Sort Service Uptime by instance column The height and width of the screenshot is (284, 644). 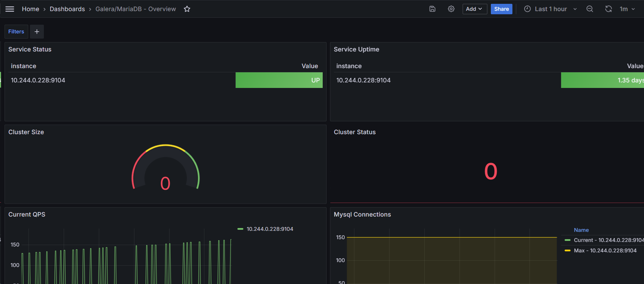coord(349,66)
